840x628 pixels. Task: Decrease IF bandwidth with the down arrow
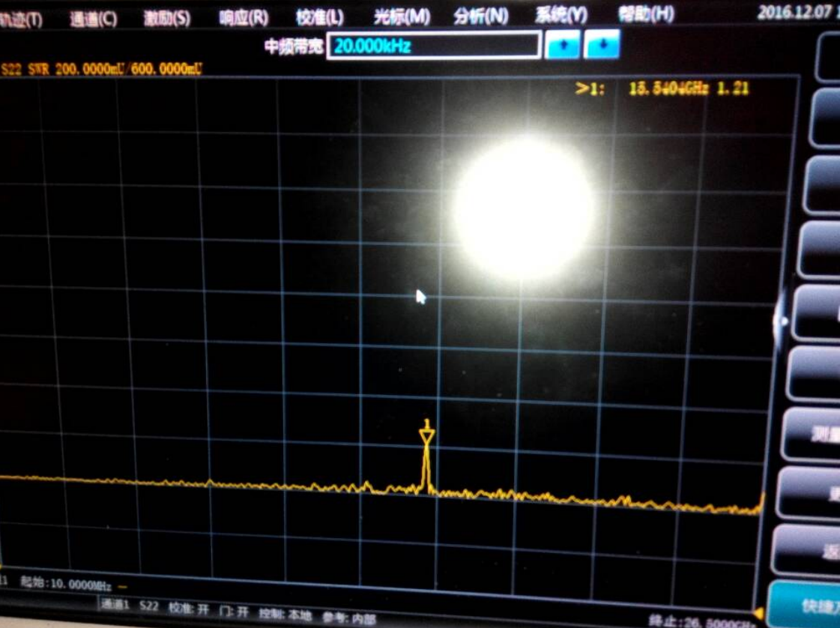coord(601,46)
